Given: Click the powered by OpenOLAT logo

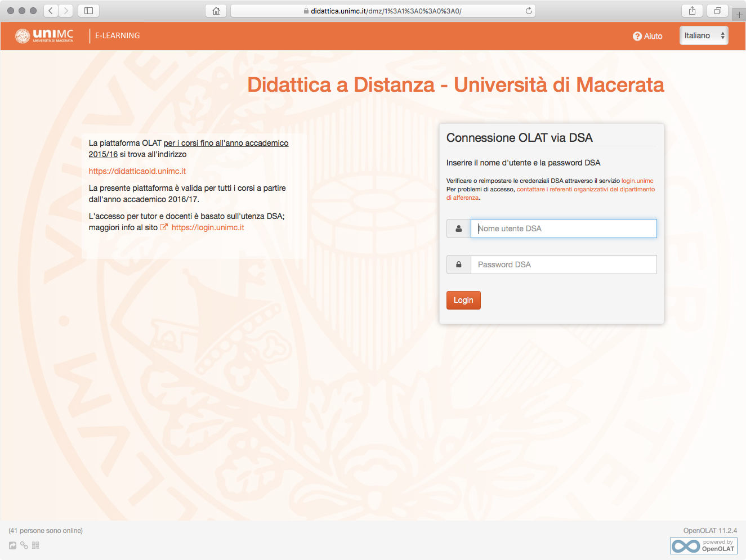Looking at the screenshot, I should [704, 546].
